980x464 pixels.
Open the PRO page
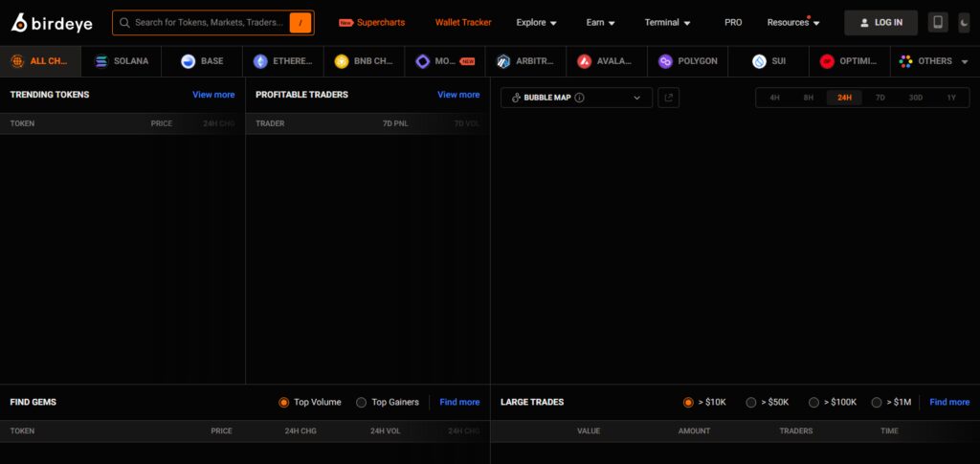(x=733, y=22)
